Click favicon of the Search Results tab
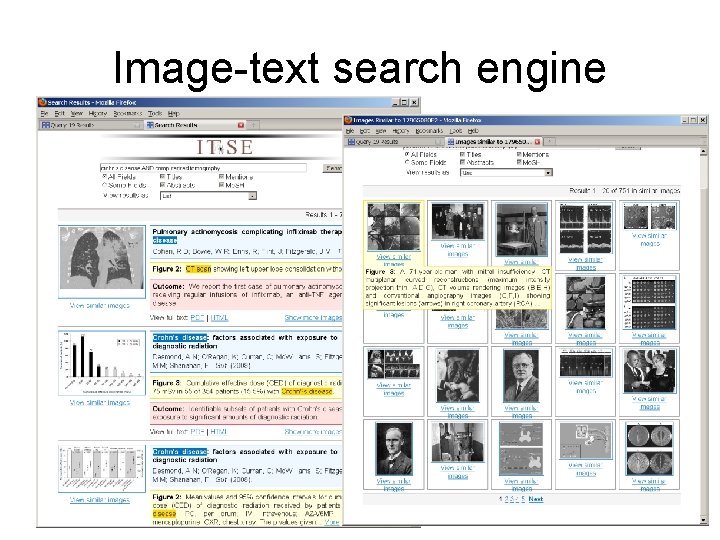The width and height of the screenshot is (720, 540). point(150,125)
